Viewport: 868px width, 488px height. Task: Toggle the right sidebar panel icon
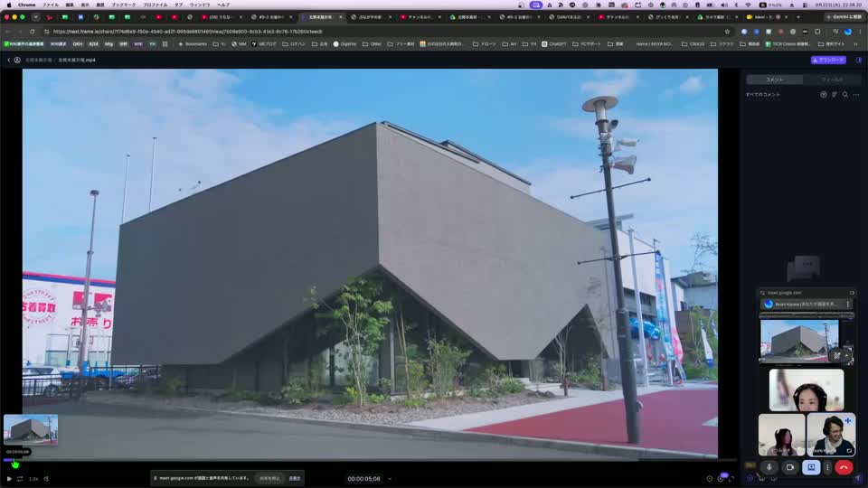[859, 60]
